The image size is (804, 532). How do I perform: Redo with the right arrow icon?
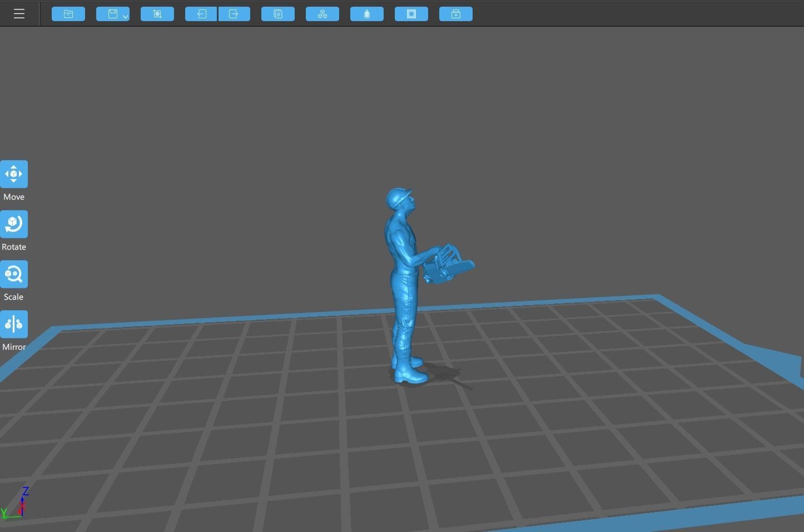234,14
